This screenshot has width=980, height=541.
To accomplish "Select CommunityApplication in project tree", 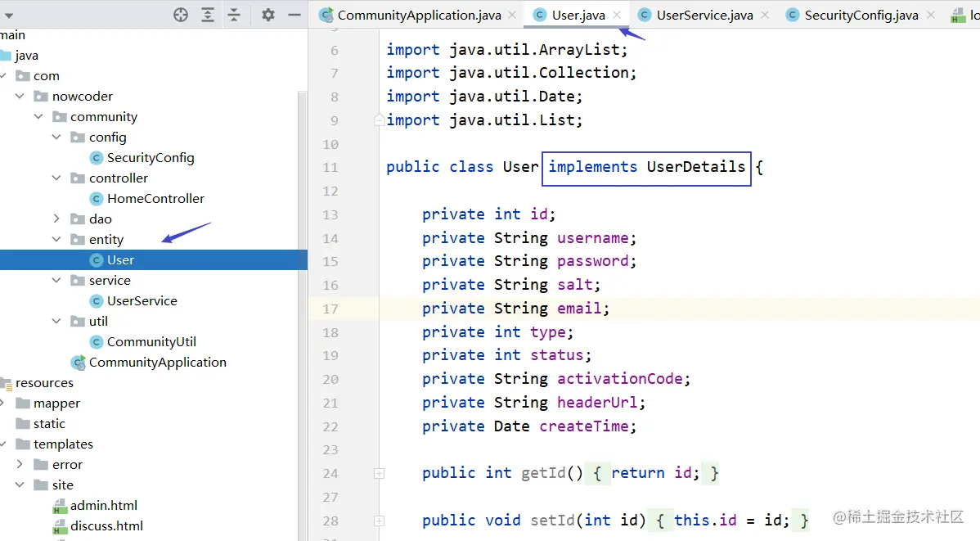I will (x=158, y=362).
